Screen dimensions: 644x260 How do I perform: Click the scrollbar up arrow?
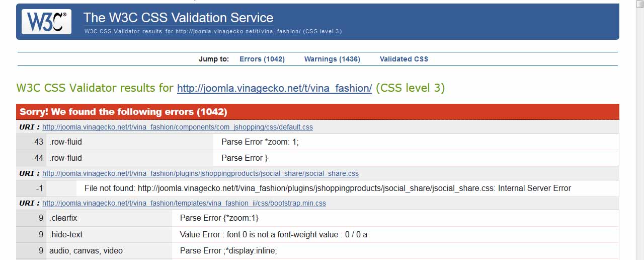pyautogui.click(x=638, y=4)
